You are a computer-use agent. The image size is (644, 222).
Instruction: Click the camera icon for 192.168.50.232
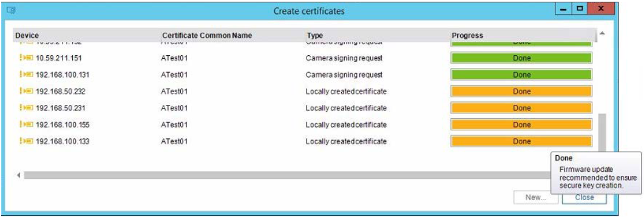click(x=26, y=91)
